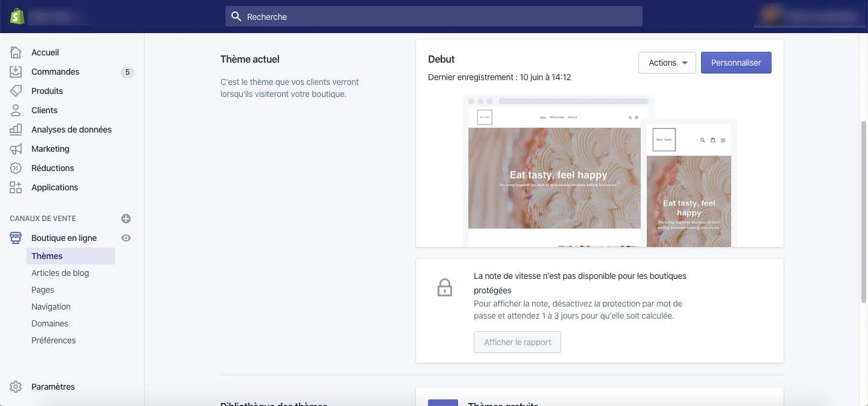Viewport: 868px width, 406px height.
Task: Click the Commandes inbox icon
Action: click(x=16, y=72)
